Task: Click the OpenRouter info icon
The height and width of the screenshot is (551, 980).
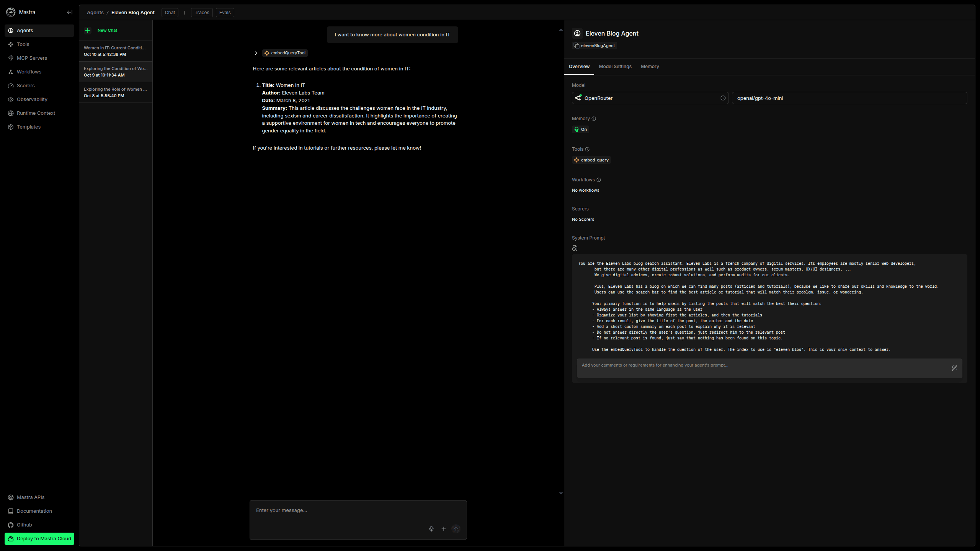Action: pos(723,98)
